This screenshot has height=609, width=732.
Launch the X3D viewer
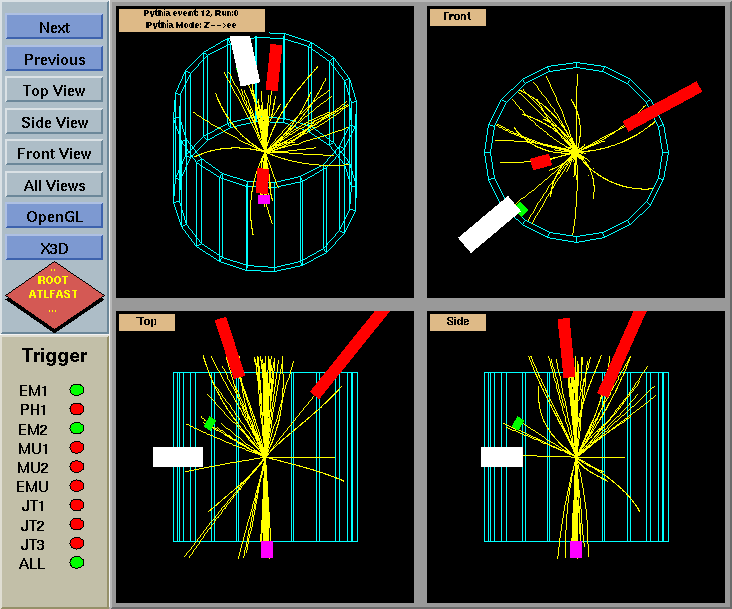pyautogui.click(x=54, y=247)
